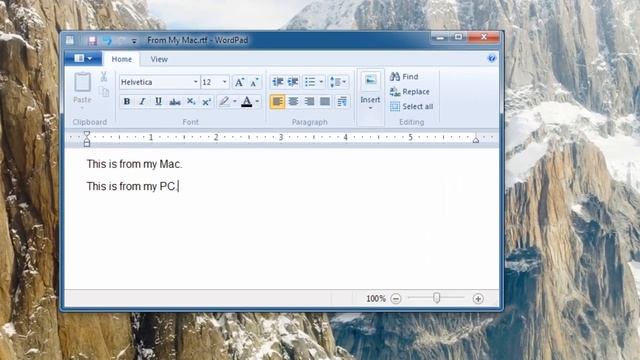
Task: Toggle Italic formatting
Action: click(x=142, y=101)
